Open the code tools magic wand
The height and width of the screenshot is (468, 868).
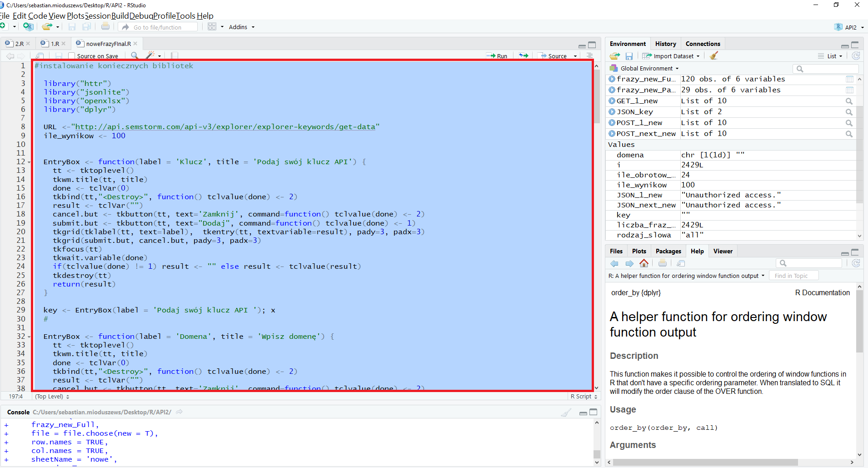pos(150,55)
